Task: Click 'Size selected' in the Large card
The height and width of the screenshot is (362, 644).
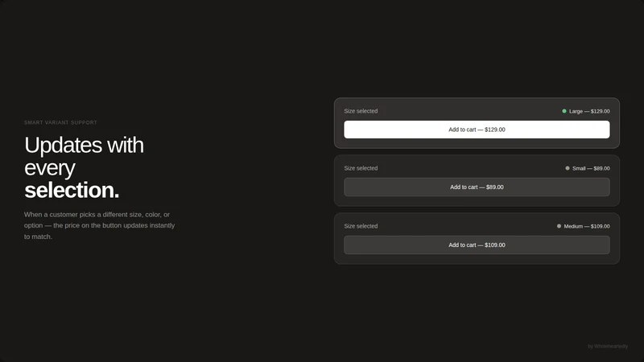Action: (x=361, y=111)
